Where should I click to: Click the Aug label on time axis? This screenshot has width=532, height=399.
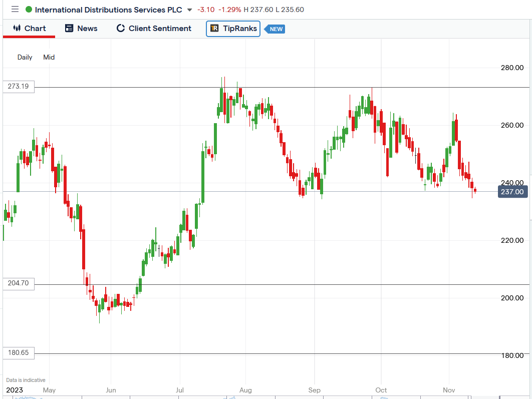pyautogui.click(x=245, y=390)
